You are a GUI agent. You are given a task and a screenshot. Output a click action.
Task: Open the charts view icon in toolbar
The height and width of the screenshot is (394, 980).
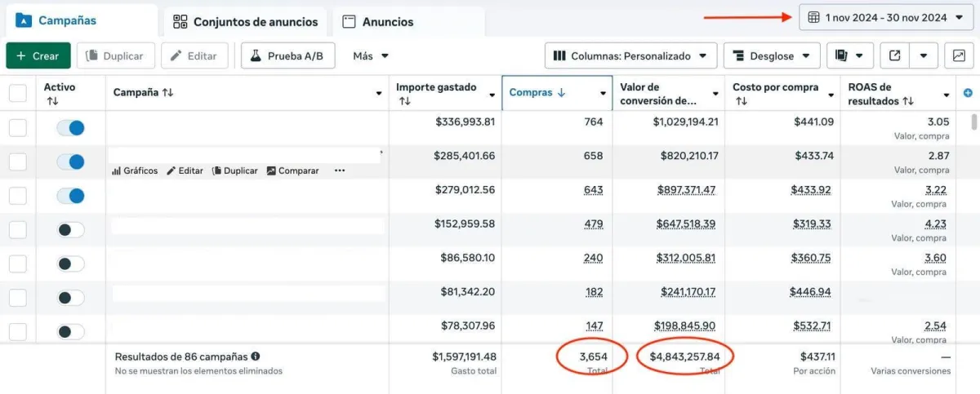pyautogui.click(x=958, y=55)
